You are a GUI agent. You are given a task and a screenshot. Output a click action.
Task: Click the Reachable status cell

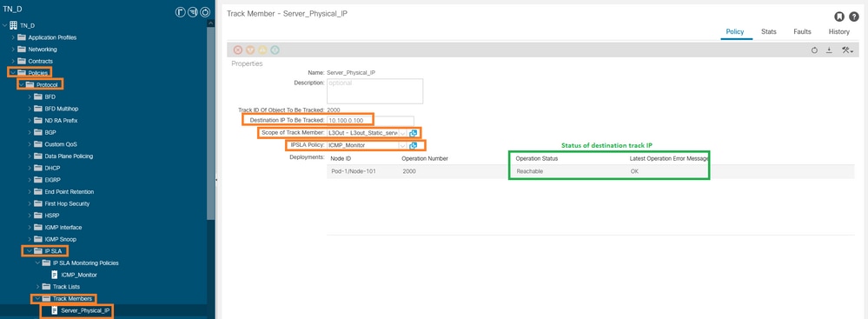pos(530,172)
